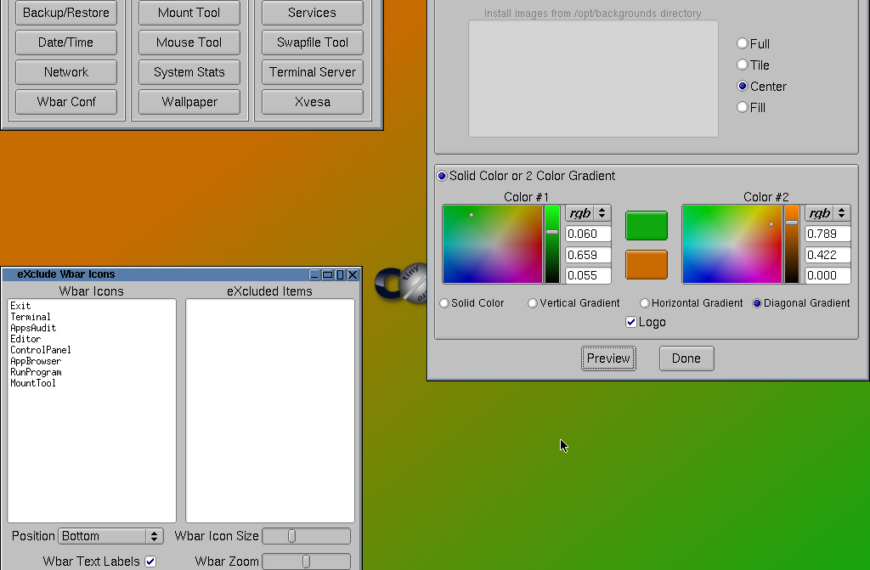Click the green Color #1 swatch
Image resolution: width=870 pixels, height=570 pixels.
point(646,226)
